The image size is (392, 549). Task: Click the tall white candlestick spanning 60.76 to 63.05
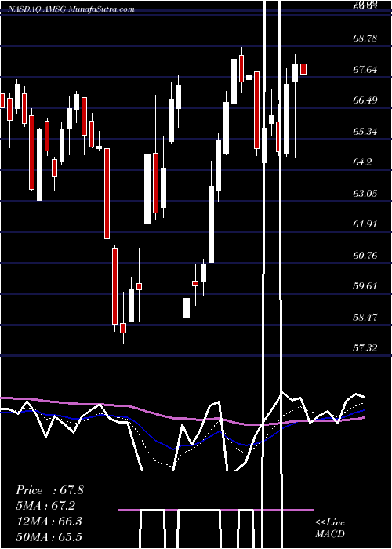[x=211, y=224]
